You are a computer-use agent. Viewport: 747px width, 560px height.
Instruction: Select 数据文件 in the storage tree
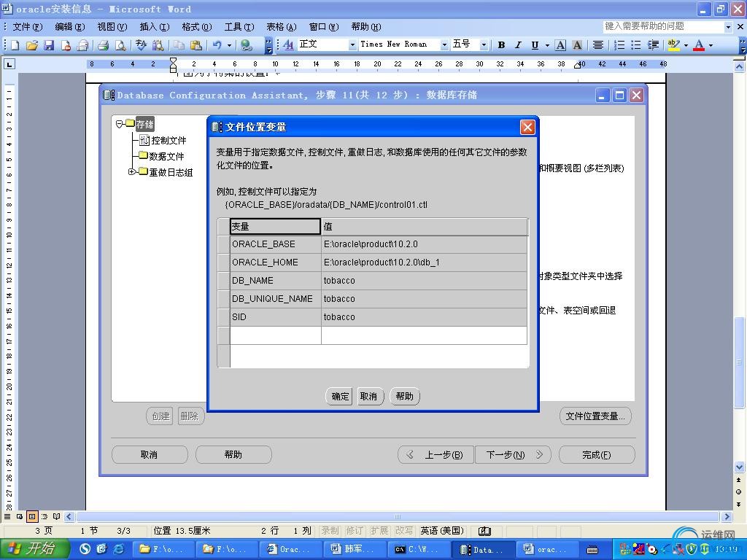(166, 156)
